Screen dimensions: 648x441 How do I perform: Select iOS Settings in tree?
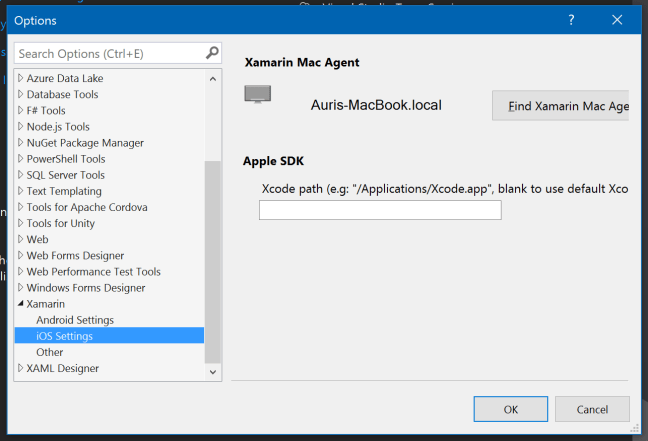65,336
